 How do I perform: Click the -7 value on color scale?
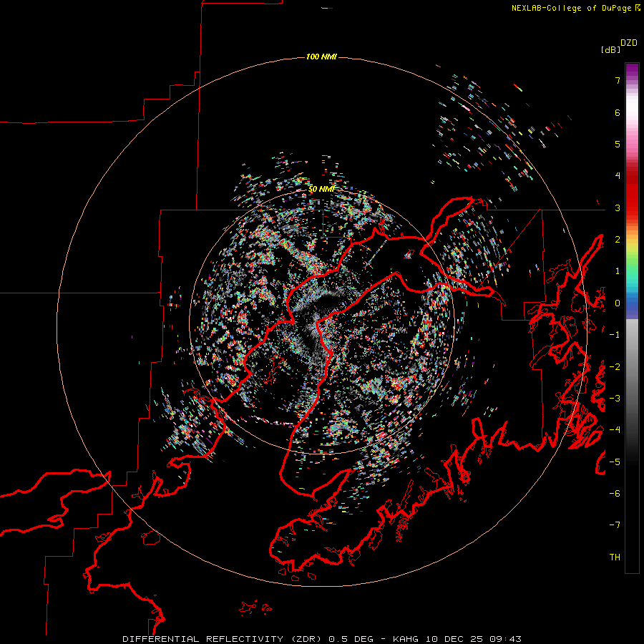coord(615,525)
